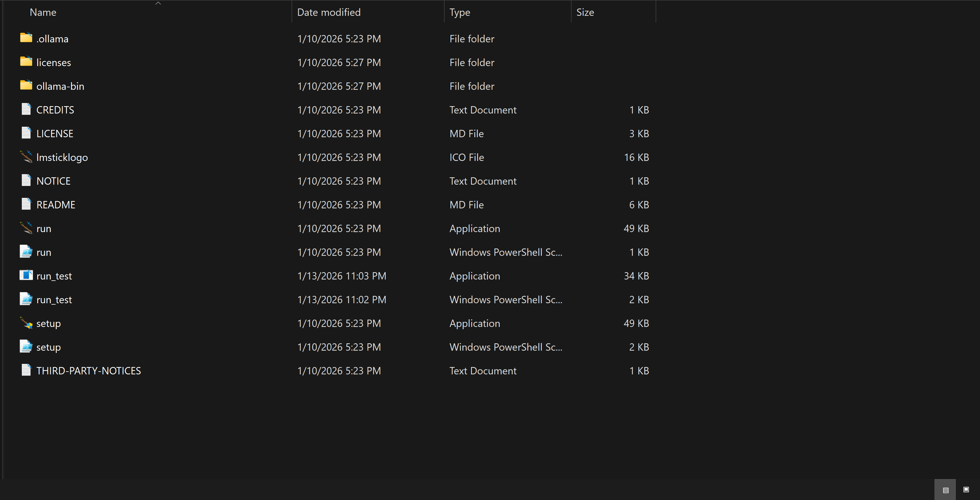Select the README file
Viewport: 980px width, 500px height.
click(56, 204)
